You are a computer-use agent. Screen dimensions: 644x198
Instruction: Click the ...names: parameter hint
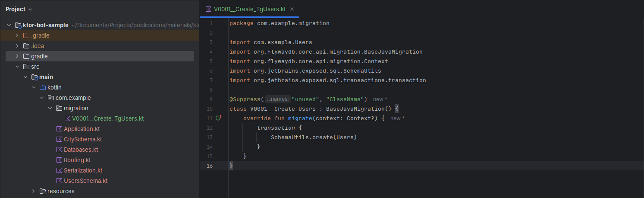click(277, 99)
